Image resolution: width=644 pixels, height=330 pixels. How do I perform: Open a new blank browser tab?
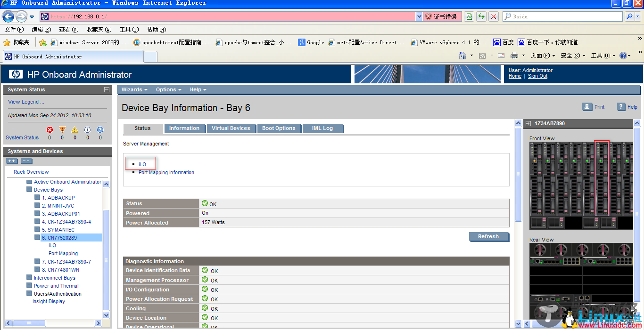click(150, 56)
